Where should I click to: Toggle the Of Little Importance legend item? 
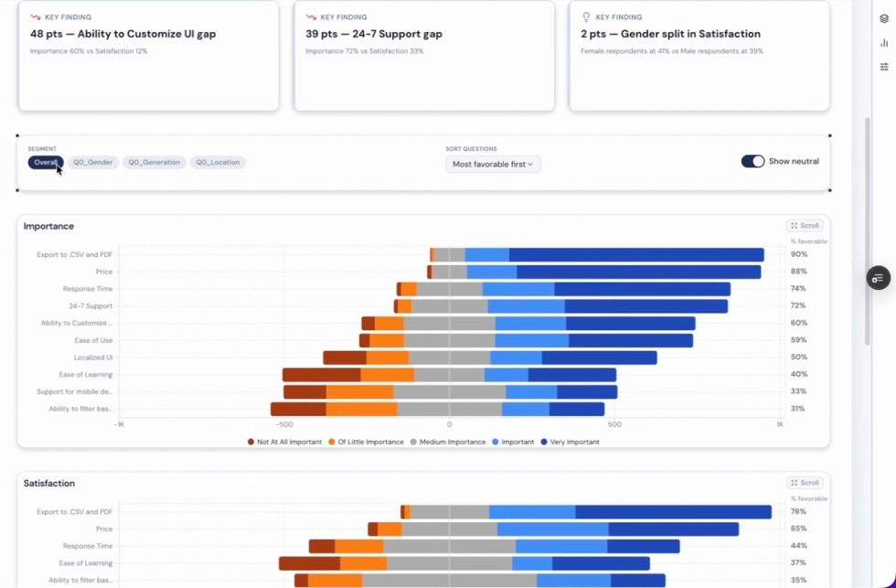click(366, 442)
